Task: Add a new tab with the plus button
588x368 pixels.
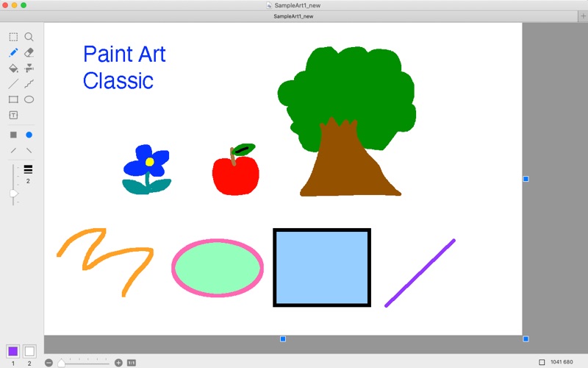Action: pyautogui.click(x=583, y=16)
